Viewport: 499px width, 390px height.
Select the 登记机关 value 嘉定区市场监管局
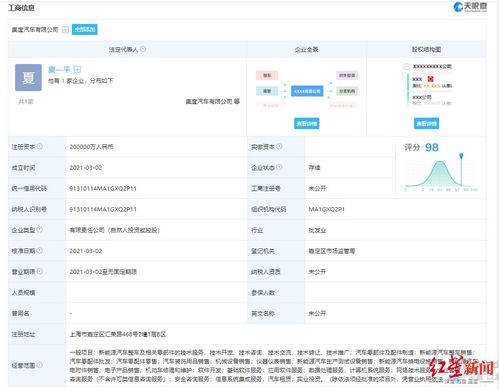point(332,251)
